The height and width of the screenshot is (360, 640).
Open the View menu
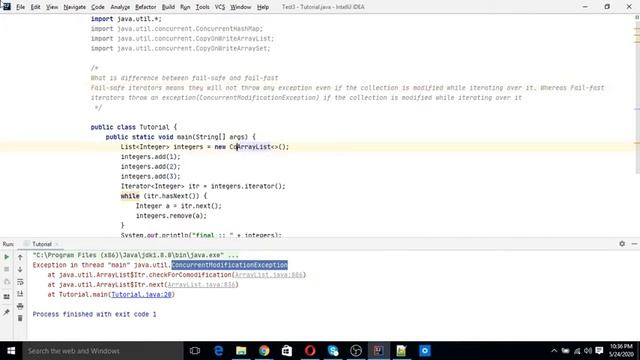pyautogui.click(x=52, y=7)
